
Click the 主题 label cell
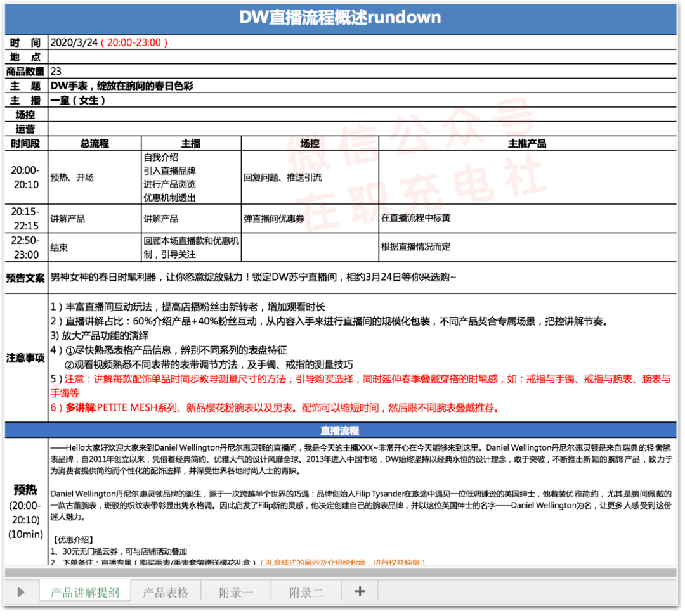26,86
